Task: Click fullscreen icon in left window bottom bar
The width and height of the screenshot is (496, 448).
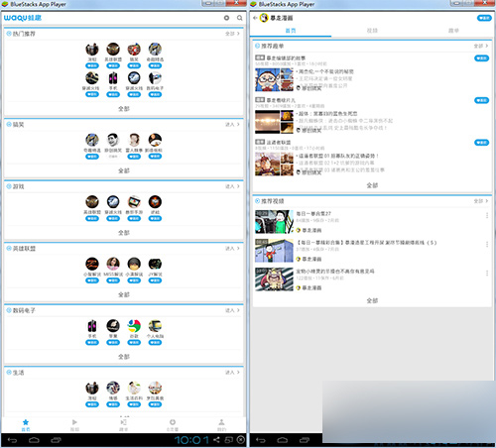Action: pyautogui.click(x=229, y=440)
